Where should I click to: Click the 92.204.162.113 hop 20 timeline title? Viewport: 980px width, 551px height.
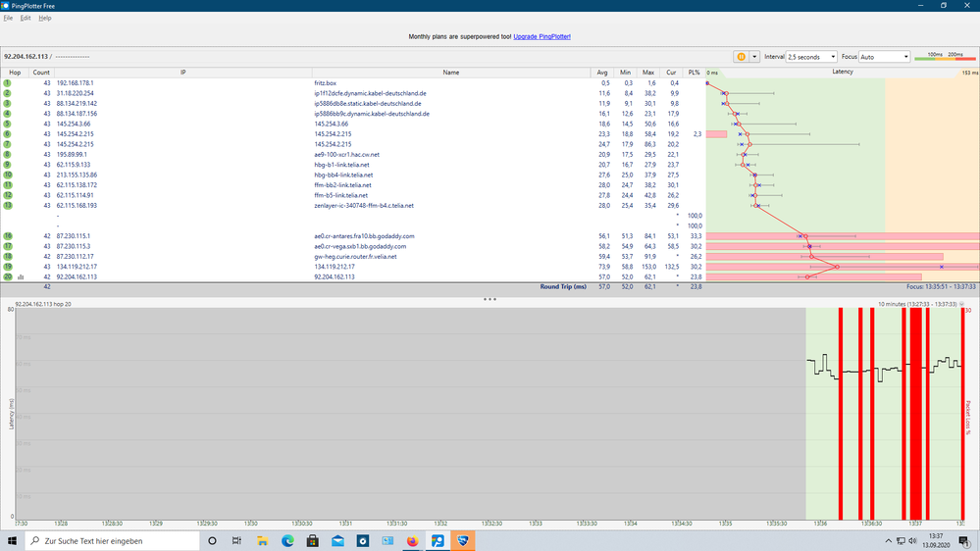coord(43,304)
